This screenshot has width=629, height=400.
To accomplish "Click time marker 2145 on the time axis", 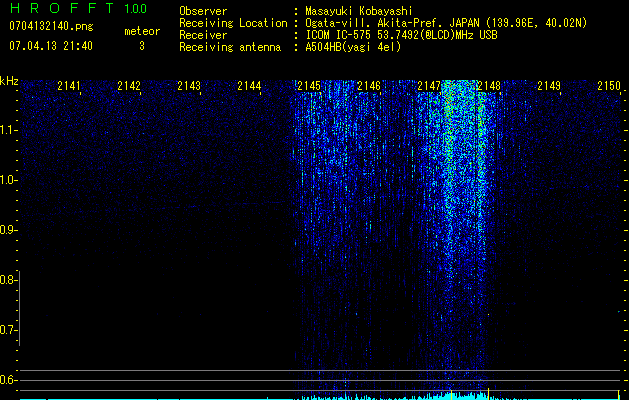I will pos(309,86).
